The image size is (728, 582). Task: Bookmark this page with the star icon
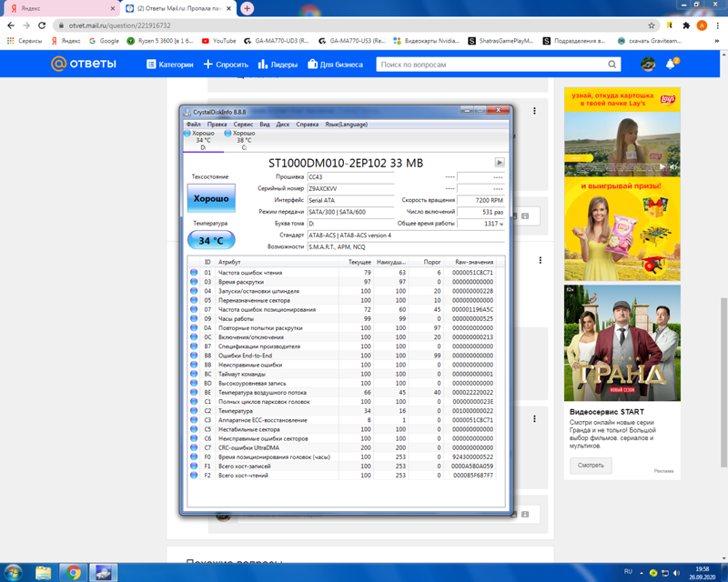click(652, 25)
